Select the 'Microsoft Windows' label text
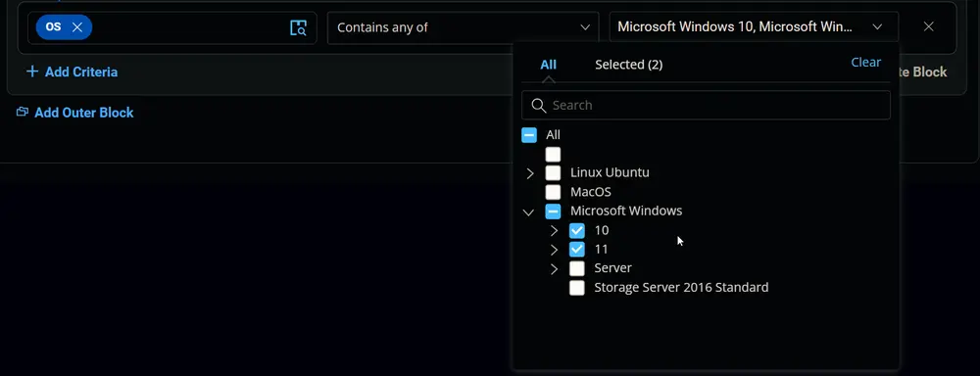Screen dimensions: 980x376 626,211
